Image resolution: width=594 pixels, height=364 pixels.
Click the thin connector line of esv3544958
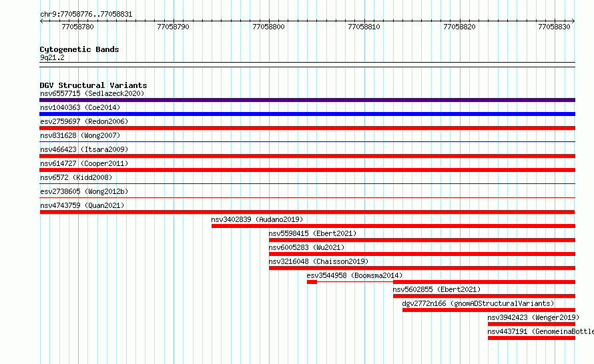(355, 281)
